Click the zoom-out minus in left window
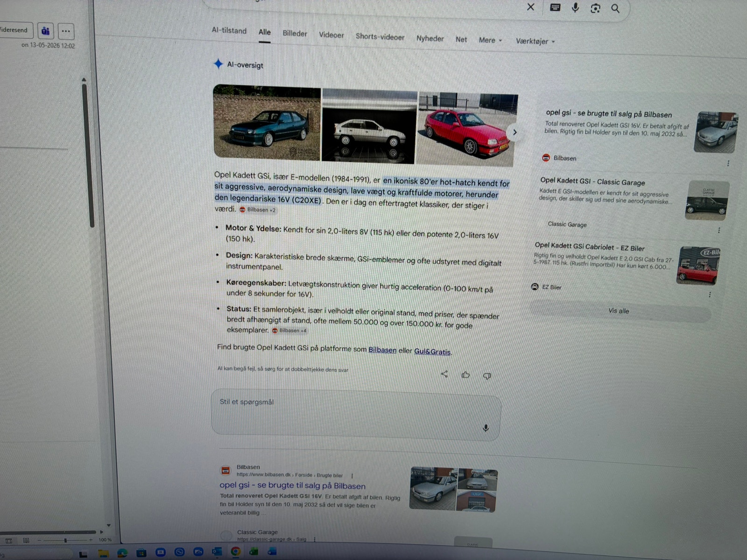Viewport: 747px width, 560px height. pos(40,540)
